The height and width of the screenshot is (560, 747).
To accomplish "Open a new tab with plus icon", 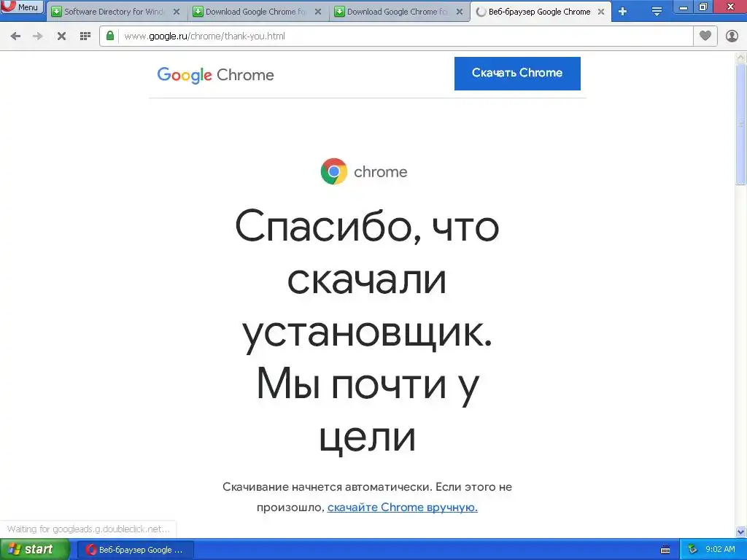I will [623, 12].
